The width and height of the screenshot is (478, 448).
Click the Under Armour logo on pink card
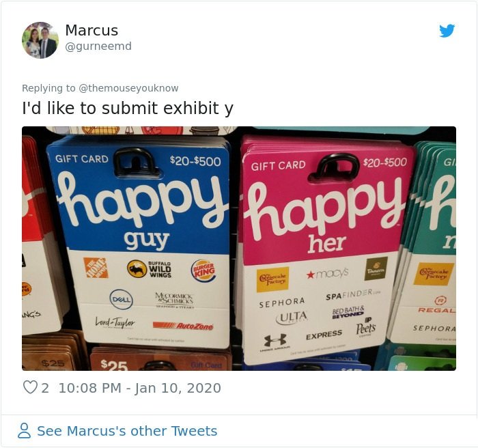[x=275, y=342]
